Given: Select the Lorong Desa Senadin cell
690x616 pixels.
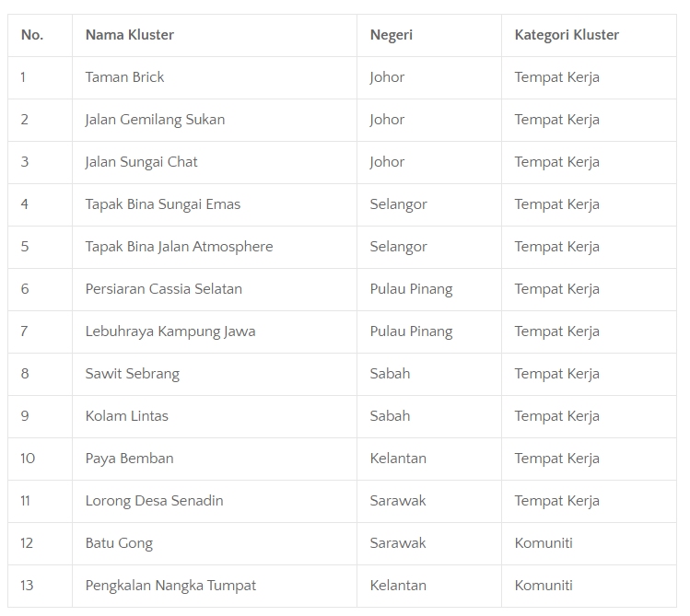Looking at the screenshot, I should pos(154,501).
